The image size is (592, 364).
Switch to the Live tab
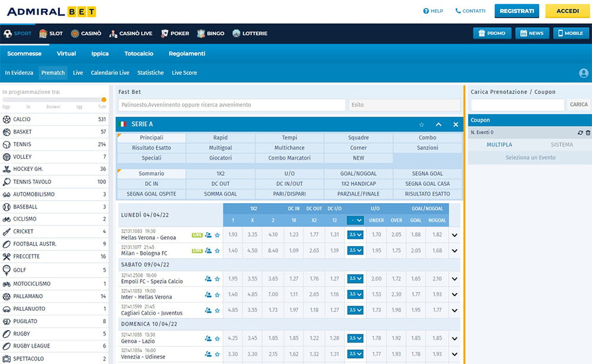[78, 73]
